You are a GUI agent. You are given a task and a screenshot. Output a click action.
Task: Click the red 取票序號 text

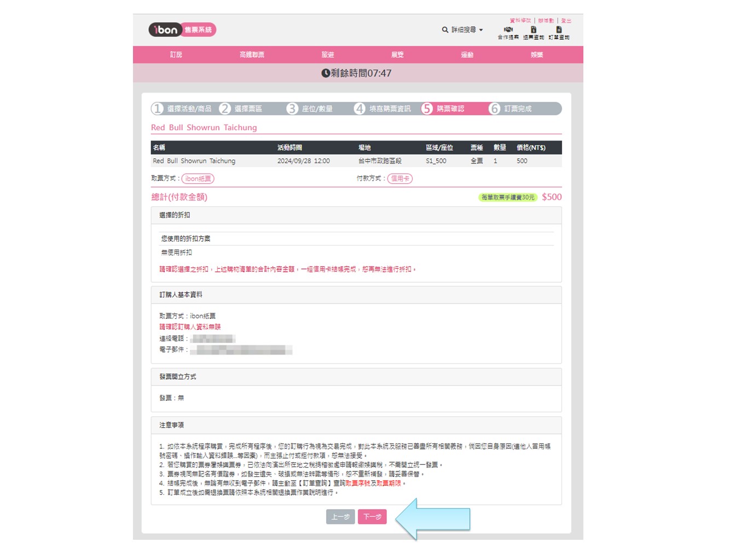tap(358, 483)
